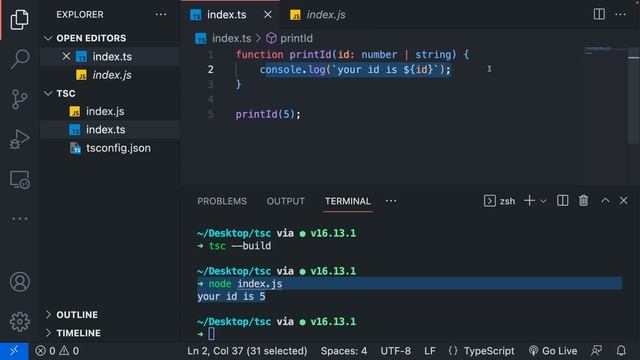The width and height of the screenshot is (640, 360).
Task: Change end of line sequence LF
Action: (x=429, y=351)
